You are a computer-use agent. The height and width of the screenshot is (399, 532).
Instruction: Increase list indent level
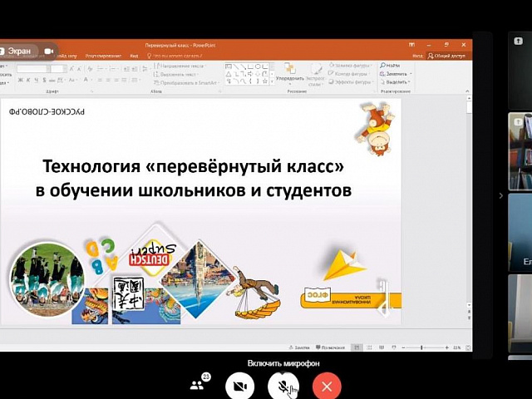(x=135, y=69)
